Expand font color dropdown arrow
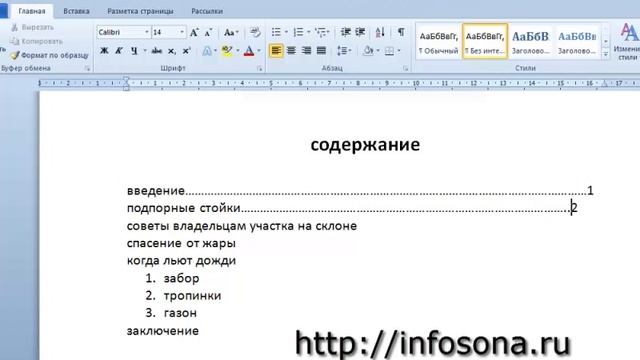This screenshot has width=640, height=360. [x=259, y=51]
